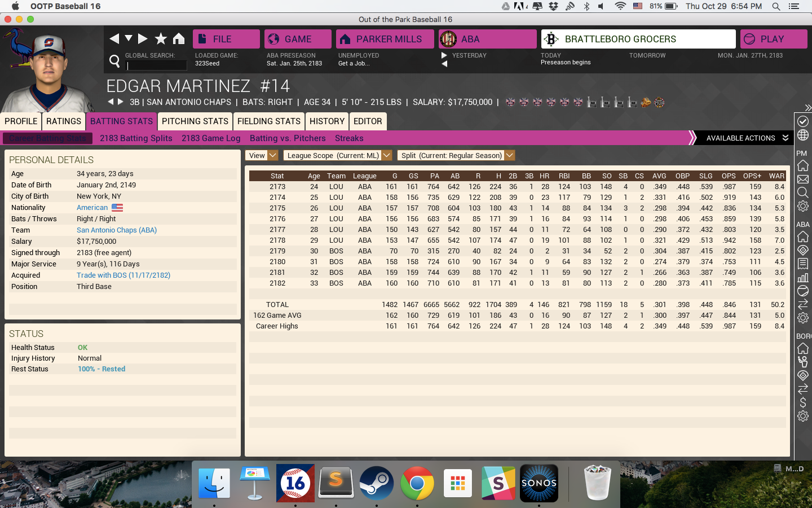Click the globe icon in right sidebar
The width and height of the screenshot is (812, 508).
(x=803, y=135)
